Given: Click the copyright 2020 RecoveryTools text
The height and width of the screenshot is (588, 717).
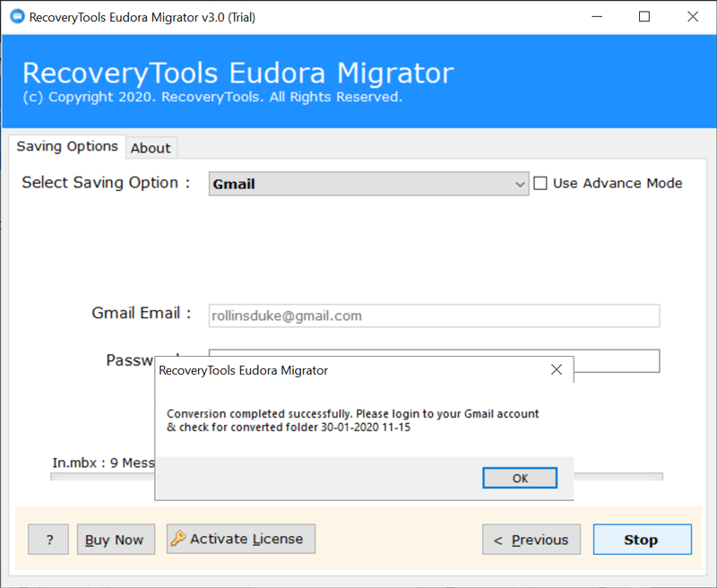Looking at the screenshot, I should click(x=212, y=98).
